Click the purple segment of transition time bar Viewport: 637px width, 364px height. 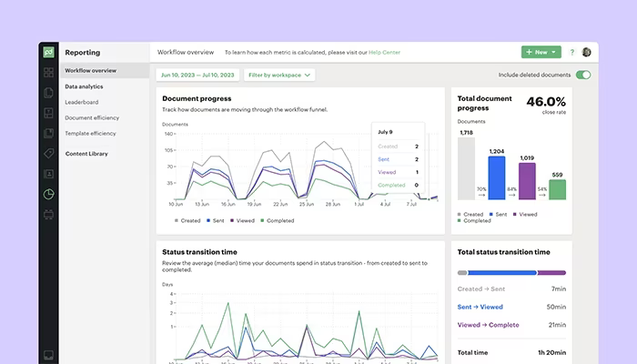[x=551, y=273]
